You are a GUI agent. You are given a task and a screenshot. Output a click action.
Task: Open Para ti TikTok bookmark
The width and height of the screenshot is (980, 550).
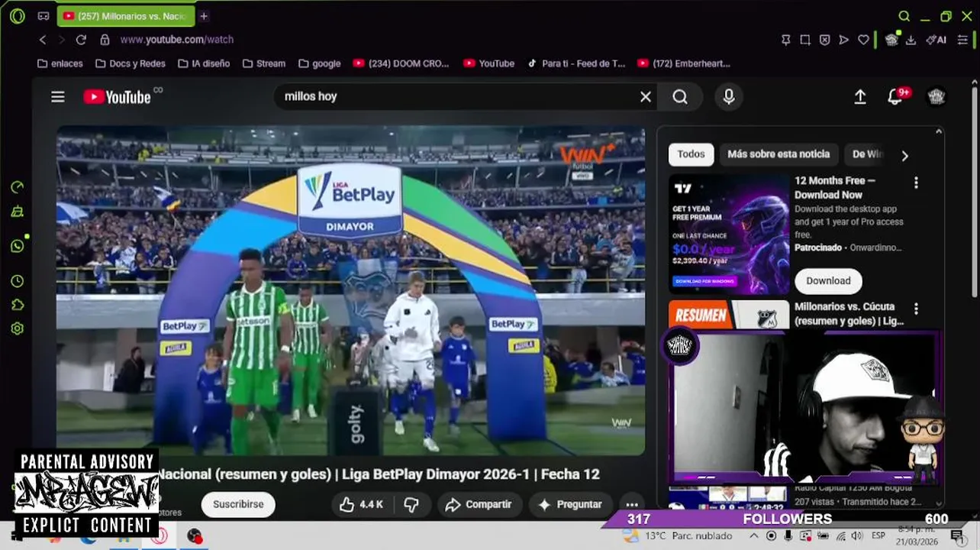click(x=576, y=63)
